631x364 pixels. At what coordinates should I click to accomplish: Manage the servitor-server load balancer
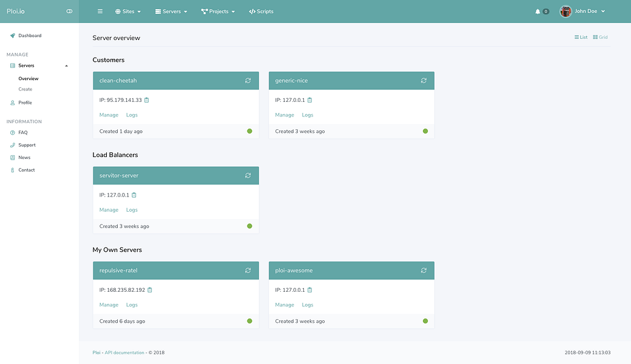tap(109, 209)
